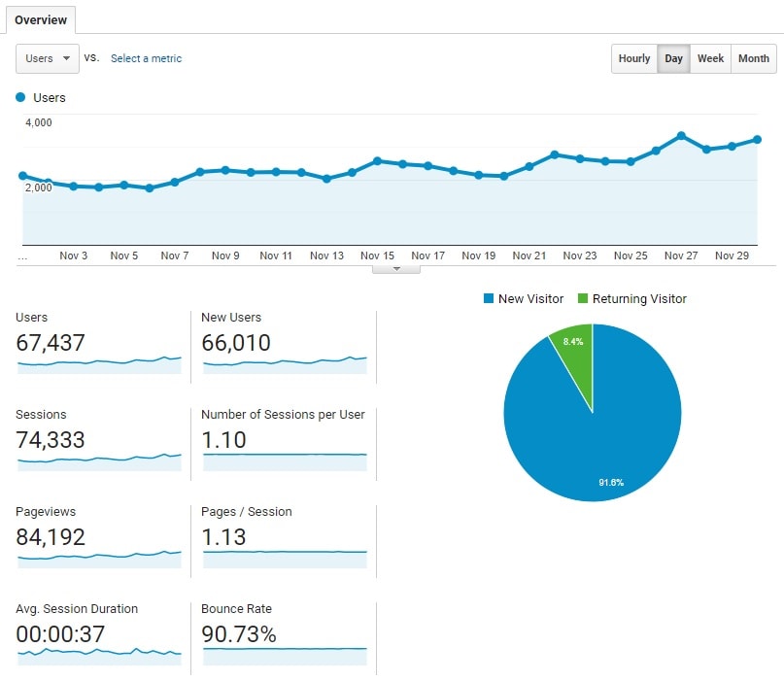Viewport: 784px width, 681px height.
Task: Click the New Visitor legend label
Action: coord(530,298)
